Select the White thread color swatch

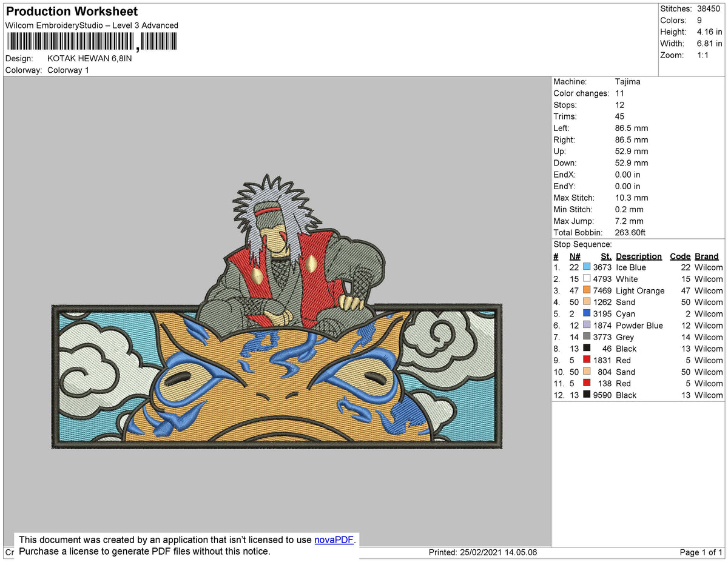click(587, 279)
